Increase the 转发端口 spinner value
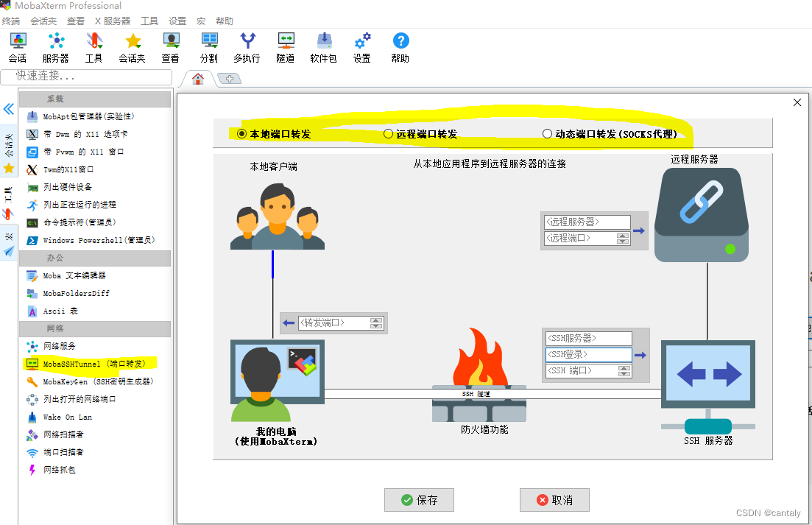This screenshot has width=812, height=525. coord(376,320)
